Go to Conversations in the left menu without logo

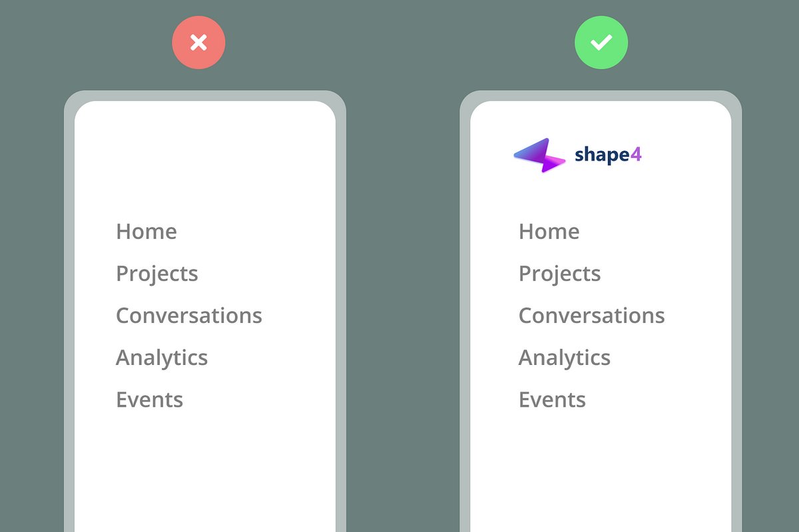pos(189,316)
